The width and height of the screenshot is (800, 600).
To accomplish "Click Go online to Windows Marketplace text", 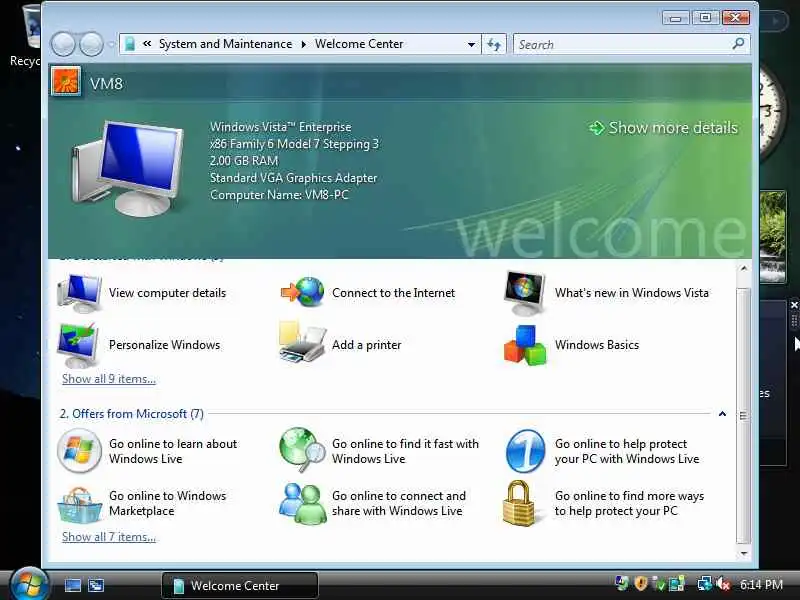I will (x=167, y=503).
